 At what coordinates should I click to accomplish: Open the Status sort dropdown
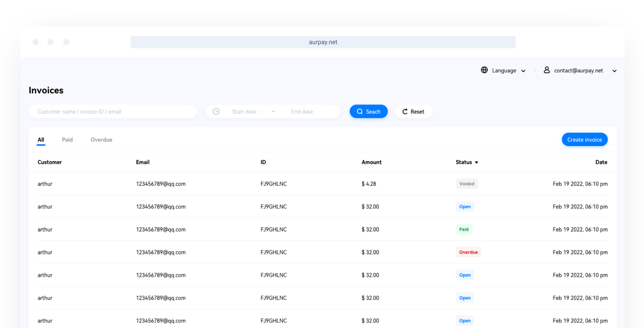click(x=476, y=162)
